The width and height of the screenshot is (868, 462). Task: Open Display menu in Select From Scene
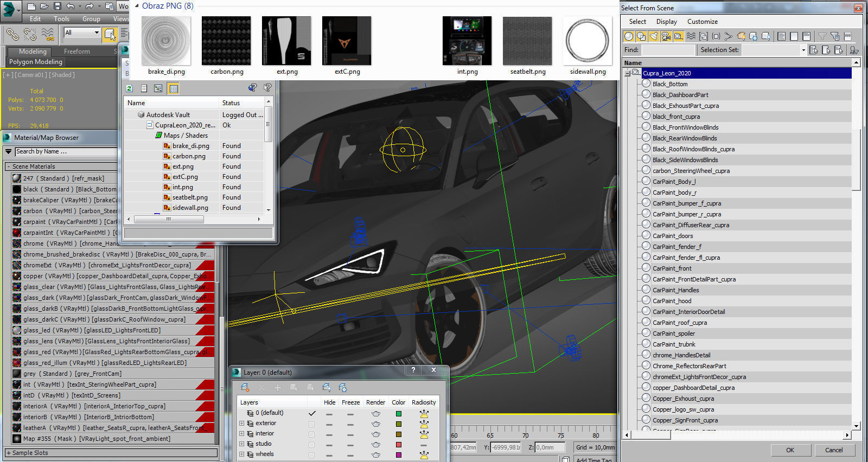pos(667,22)
